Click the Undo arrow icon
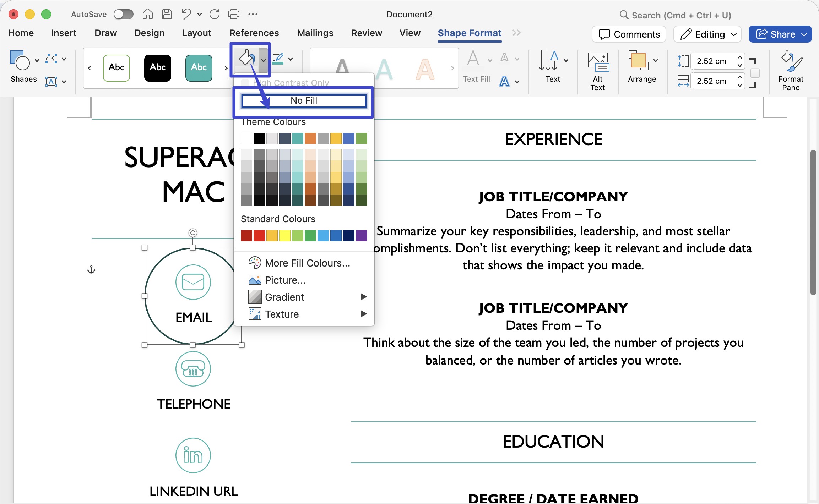This screenshot has height=504, width=819. [186, 14]
